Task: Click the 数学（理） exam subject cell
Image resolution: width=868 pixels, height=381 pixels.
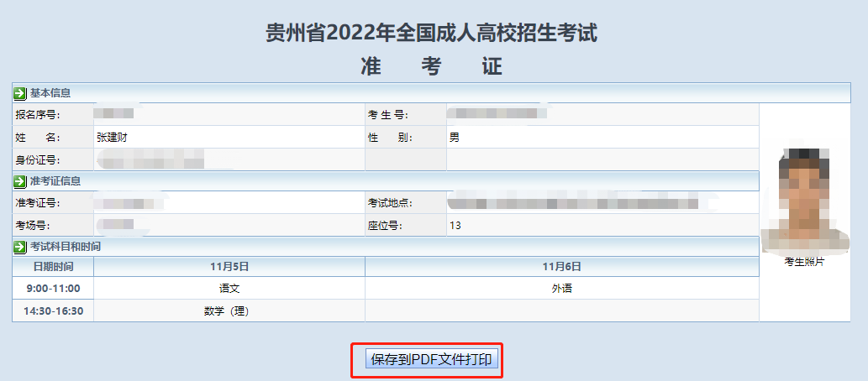Action: pyautogui.click(x=229, y=311)
